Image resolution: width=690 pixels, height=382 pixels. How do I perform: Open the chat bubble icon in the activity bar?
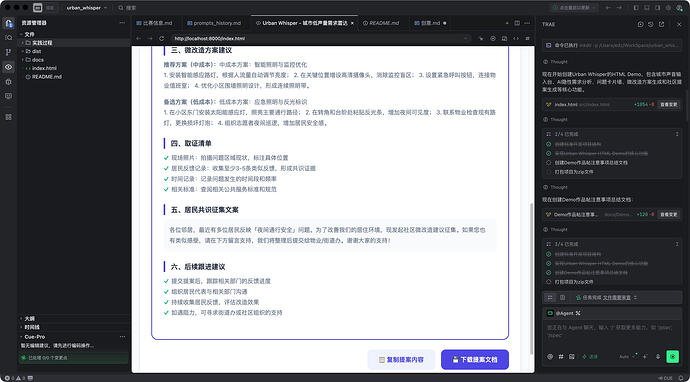[8, 96]
